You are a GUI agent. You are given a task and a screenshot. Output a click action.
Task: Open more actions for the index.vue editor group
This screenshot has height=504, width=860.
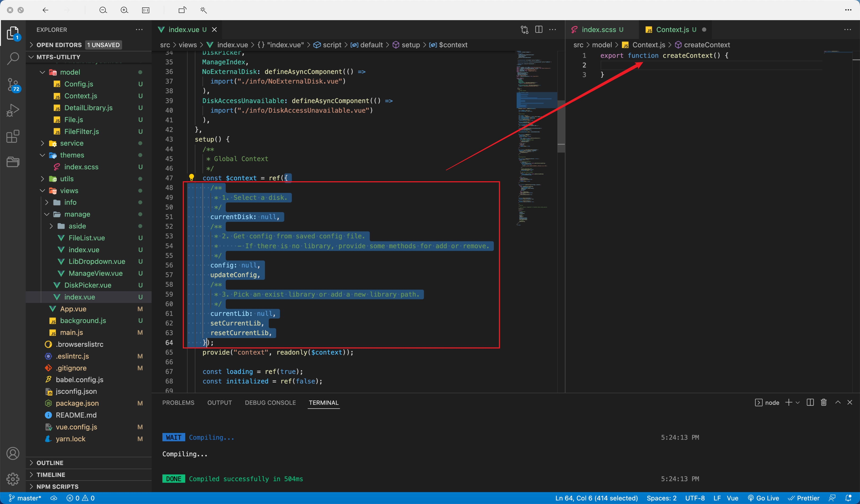[x=552, y=30]
